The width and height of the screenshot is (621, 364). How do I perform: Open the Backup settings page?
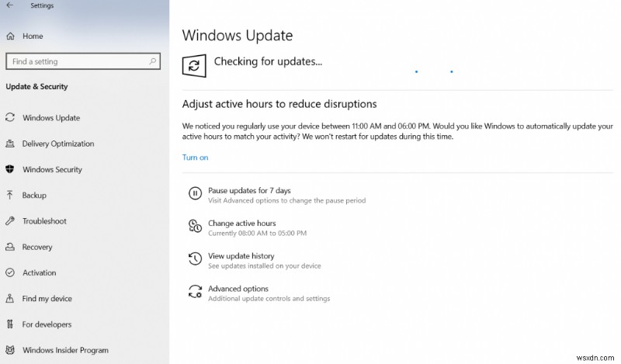tap(34, 195)
